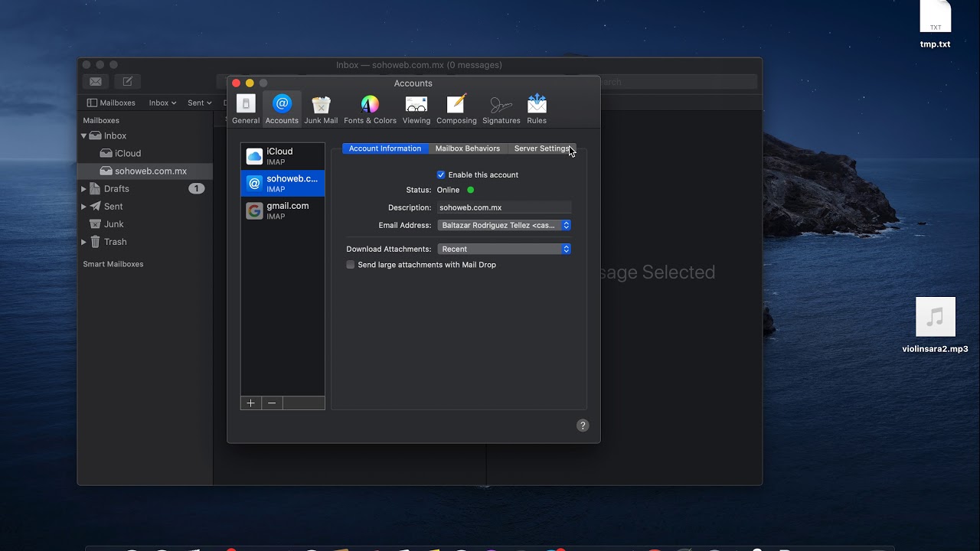Open the Download Attachments dropdown

point(504,249)
